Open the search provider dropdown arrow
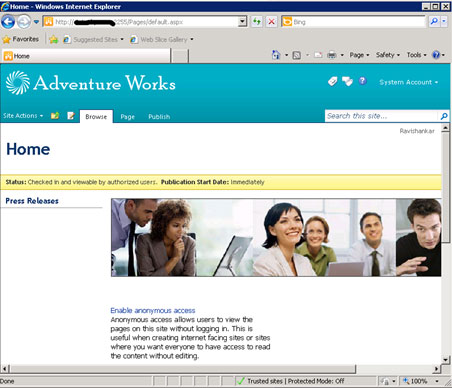 point(444,22)
